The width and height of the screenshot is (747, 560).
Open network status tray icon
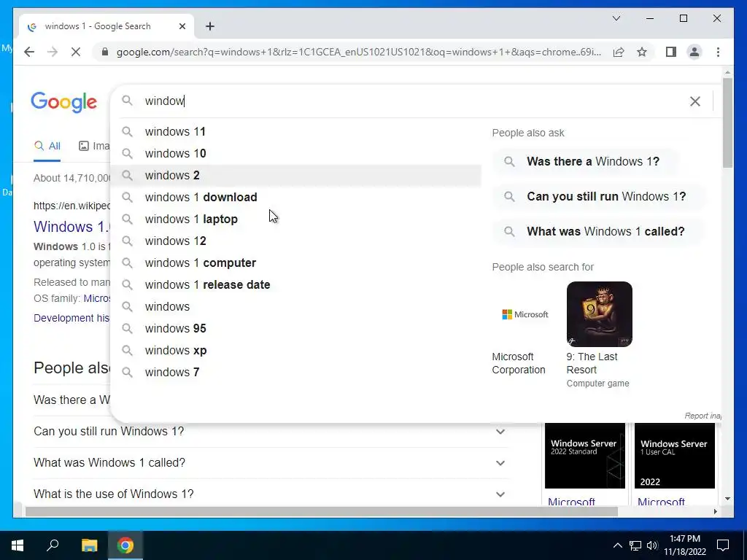coord(635,545)
